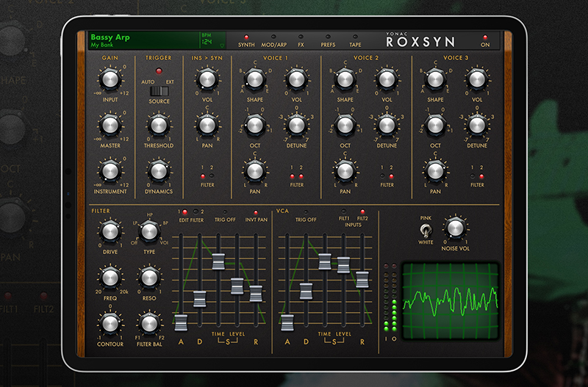Click the filter CONTOUR knob
The width and height of the screenshot is (588, 387).
tap(110, 324)
